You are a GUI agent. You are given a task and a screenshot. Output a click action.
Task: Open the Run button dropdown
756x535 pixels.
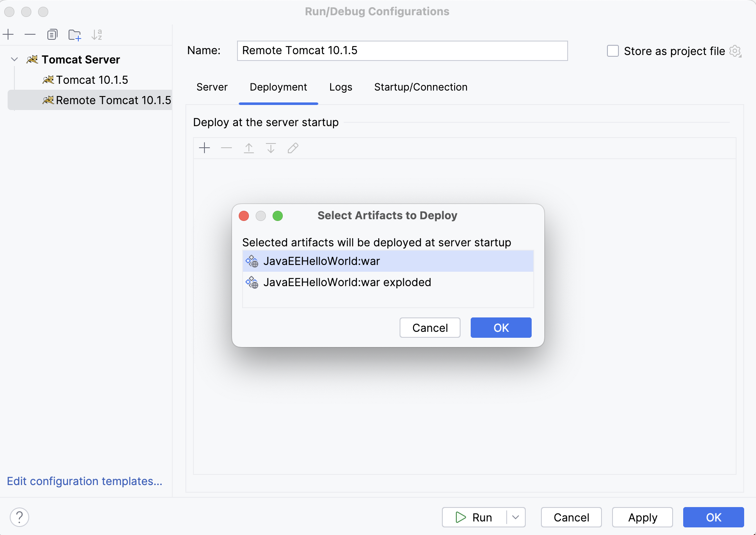click(x=516, y=517)
